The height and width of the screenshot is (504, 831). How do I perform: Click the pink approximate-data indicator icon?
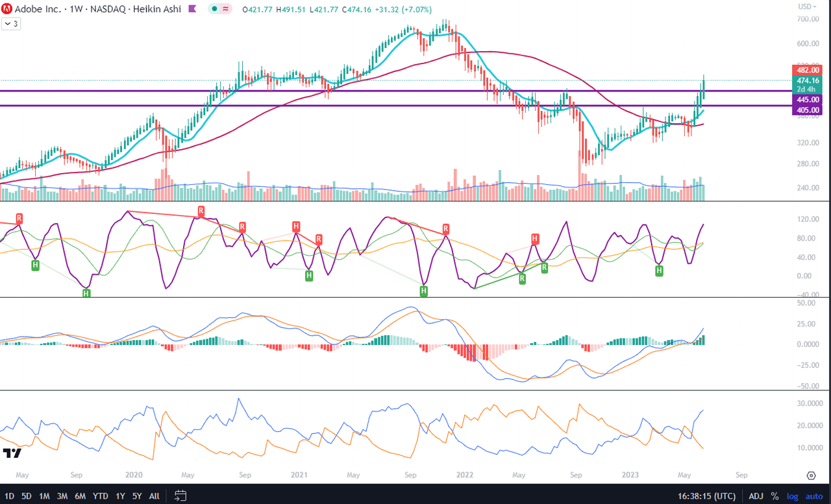tap(226, 9)
